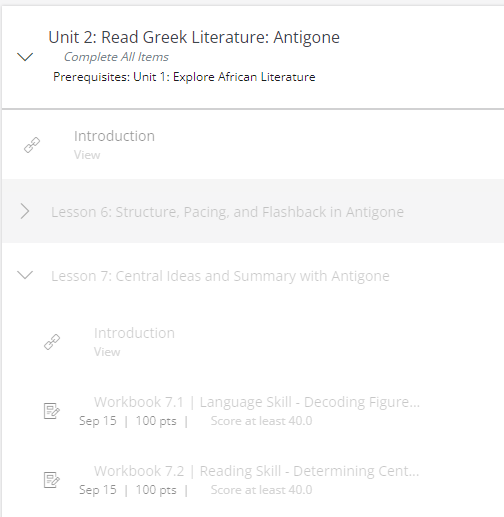Click View under Unit 2 Introduction
The image size is (504, 517).
tap(87, 155)
